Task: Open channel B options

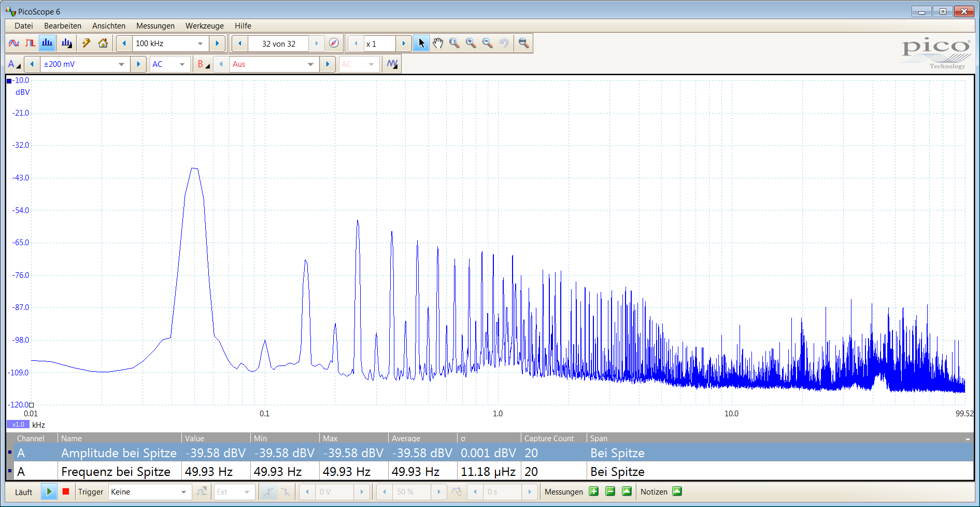Action: [x=204, y=64]
